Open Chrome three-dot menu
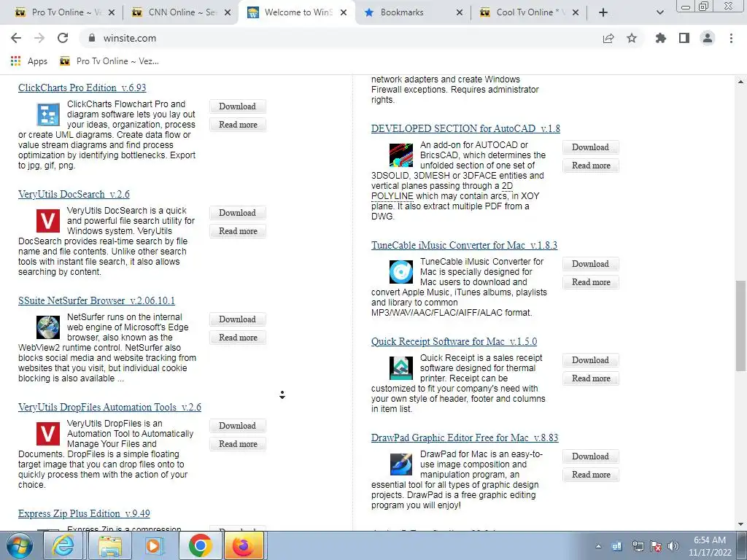The width and height of the screenshot is (747, 560). [731, 38]
